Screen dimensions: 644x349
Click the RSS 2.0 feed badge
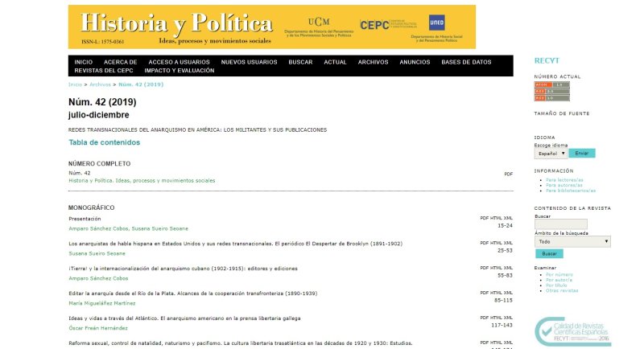pyautogui.click(x=552, y=91)
